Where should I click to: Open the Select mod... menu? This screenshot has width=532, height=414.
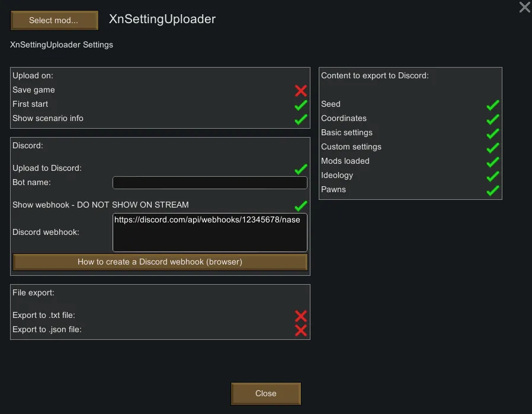[54, 21]
